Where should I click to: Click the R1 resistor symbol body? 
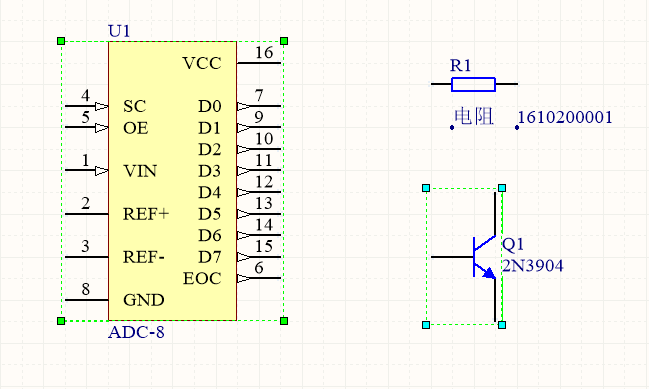(x=474, y=84)
